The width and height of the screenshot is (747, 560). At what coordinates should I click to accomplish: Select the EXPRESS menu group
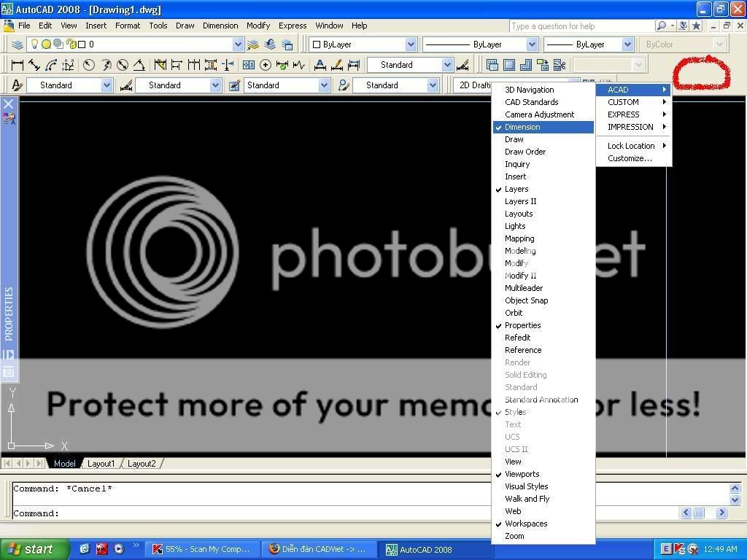tap(634, 114)
